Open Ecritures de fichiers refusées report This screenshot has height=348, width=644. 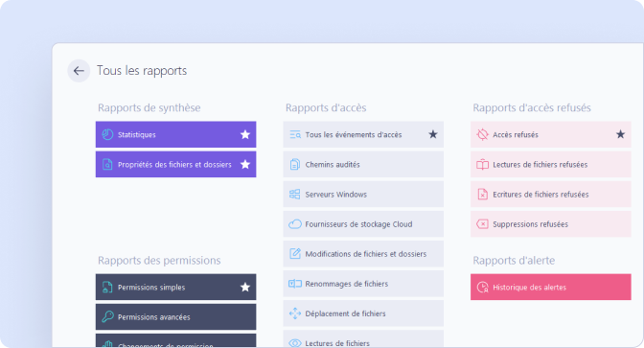coord(551,195)
